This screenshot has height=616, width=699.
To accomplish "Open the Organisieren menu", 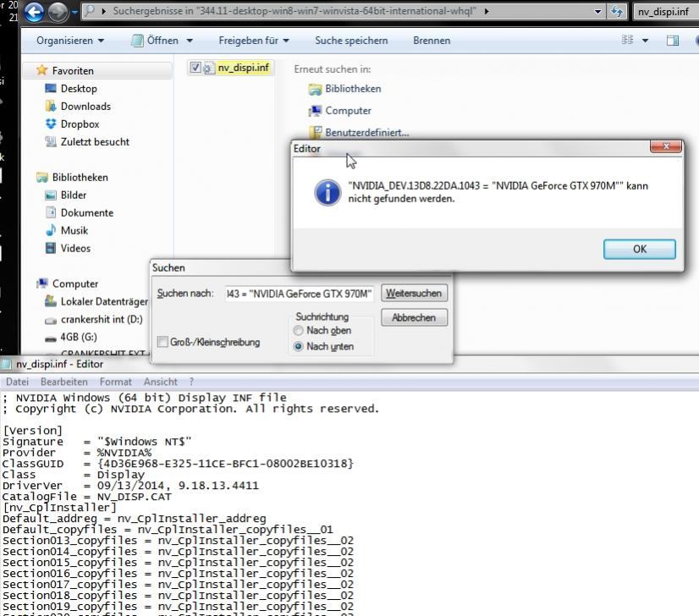I will (x=70, y=41).
